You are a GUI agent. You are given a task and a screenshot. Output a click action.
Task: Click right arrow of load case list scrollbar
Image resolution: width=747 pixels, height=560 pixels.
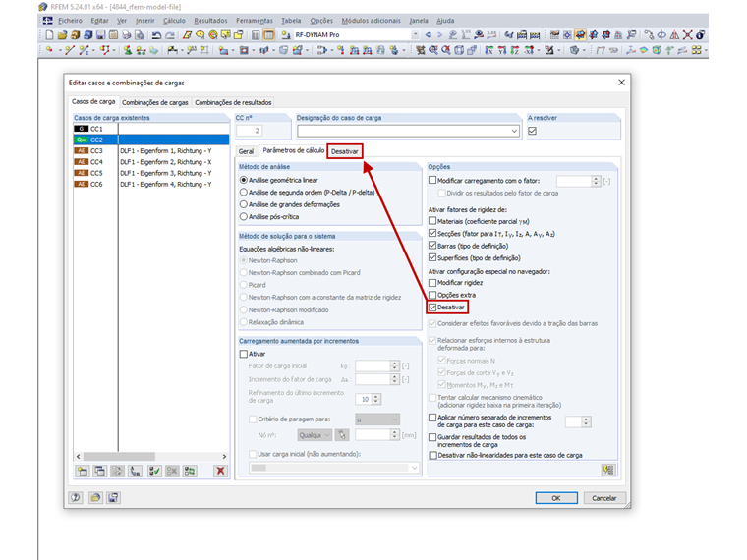[224, 456]
